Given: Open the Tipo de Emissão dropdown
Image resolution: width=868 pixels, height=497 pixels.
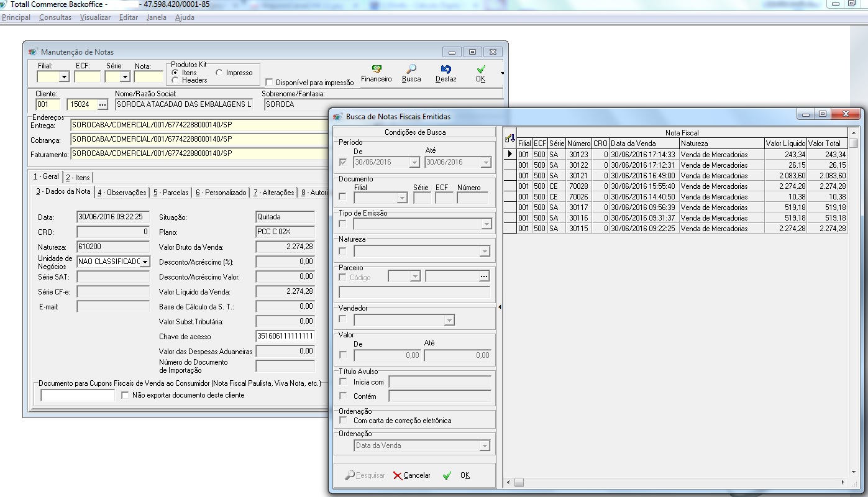Looking at the screenshot, I should coord(486,224).
